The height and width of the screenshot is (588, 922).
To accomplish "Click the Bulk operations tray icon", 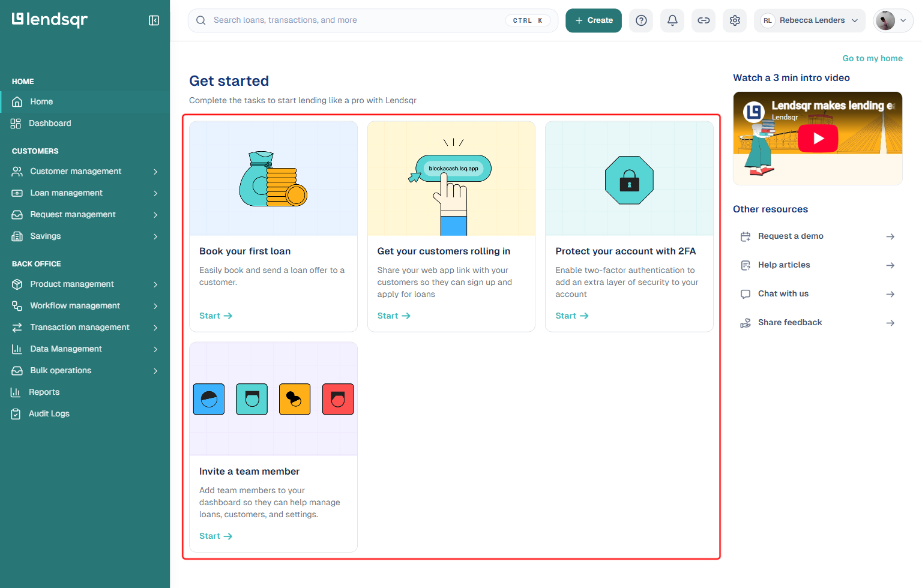I will click(17, 370).
